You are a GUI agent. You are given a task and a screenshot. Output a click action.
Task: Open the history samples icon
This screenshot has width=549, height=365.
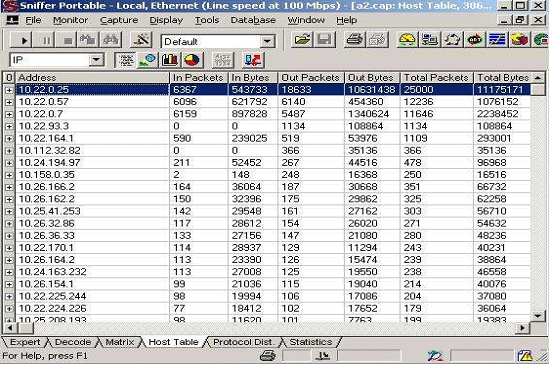pyautogui.click(x=497, y=40)
